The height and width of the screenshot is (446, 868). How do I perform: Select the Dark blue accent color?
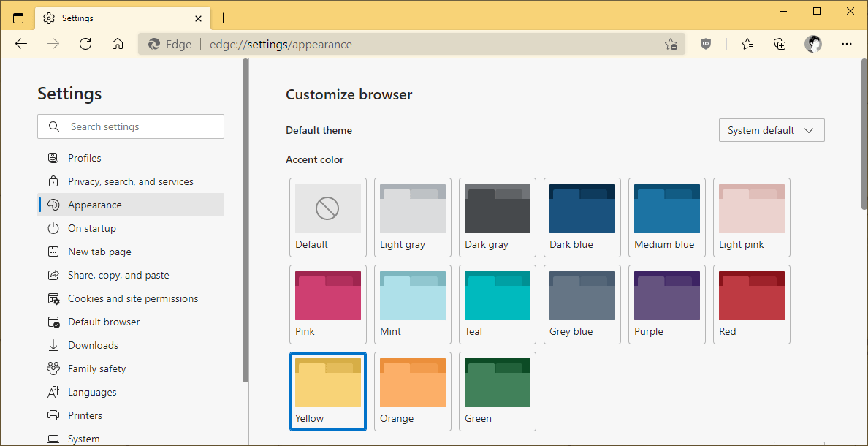click(x=582, y=213)
